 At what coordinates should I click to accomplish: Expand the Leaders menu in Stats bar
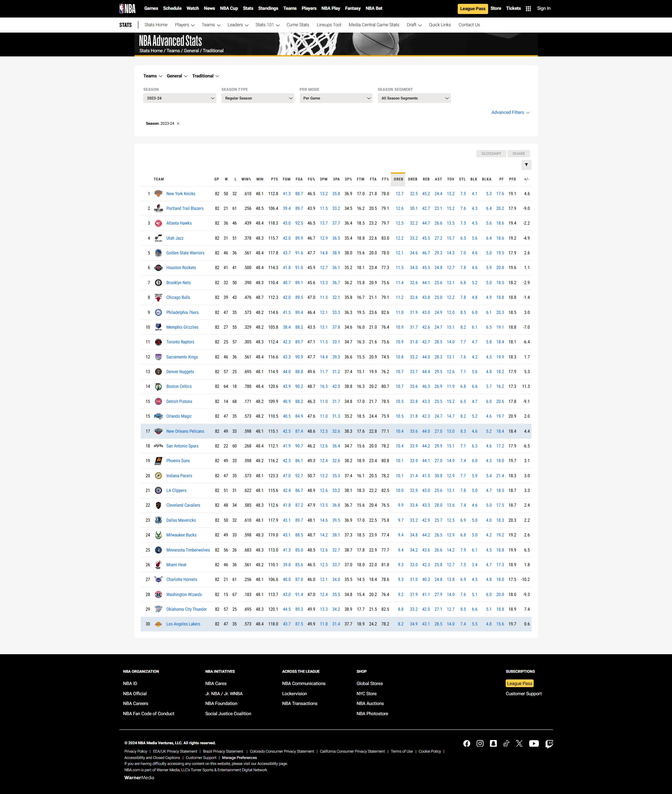238,25
